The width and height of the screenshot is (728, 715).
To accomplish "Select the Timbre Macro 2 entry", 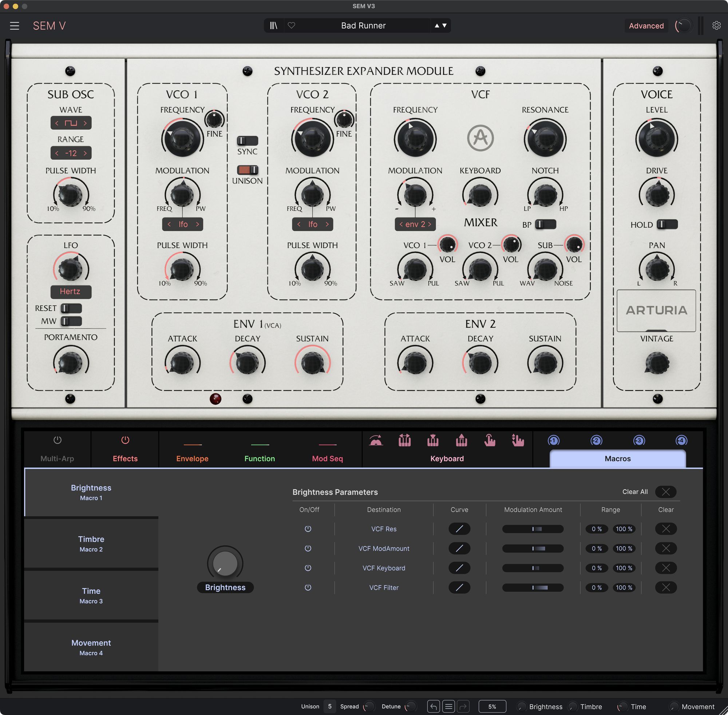I will pyautogui.click(x=91, y=543).
